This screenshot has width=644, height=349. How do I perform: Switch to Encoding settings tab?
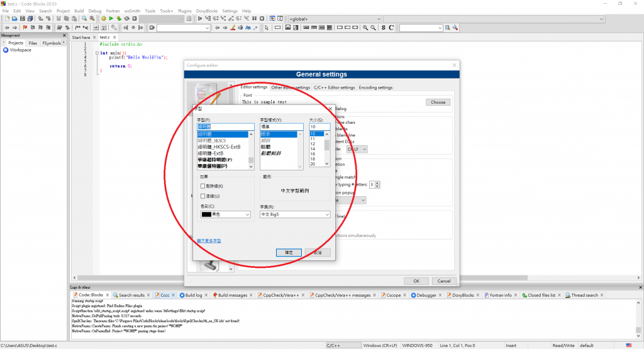[375, 87]
